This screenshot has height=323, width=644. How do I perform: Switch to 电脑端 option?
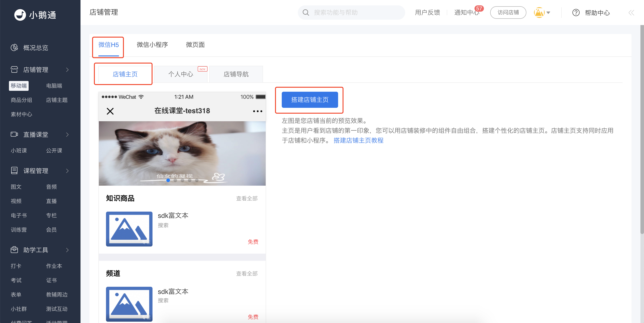pyautogui.click(x=54, y=85)
